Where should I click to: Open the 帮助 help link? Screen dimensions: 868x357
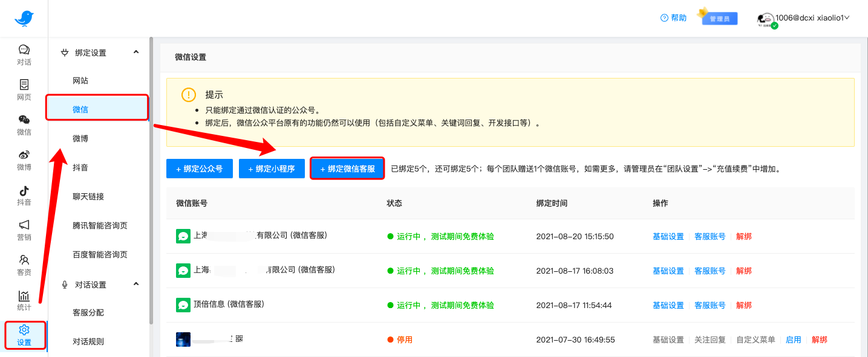click(x=674, y=18)
